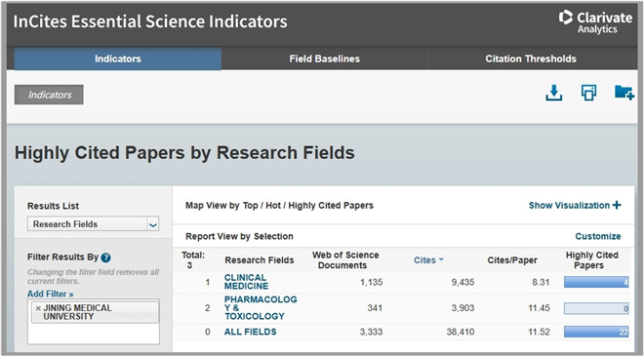The width and height of the screenshot is (644, 356).
Task: Toggle the Cites column sort arrow
Action: pos(441,259)
